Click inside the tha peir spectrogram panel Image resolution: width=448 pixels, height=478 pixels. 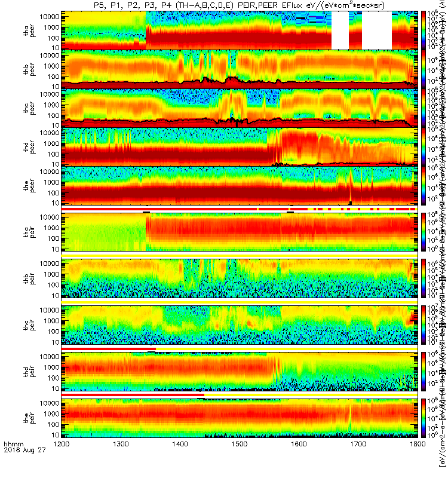click(x=240, y=232)
